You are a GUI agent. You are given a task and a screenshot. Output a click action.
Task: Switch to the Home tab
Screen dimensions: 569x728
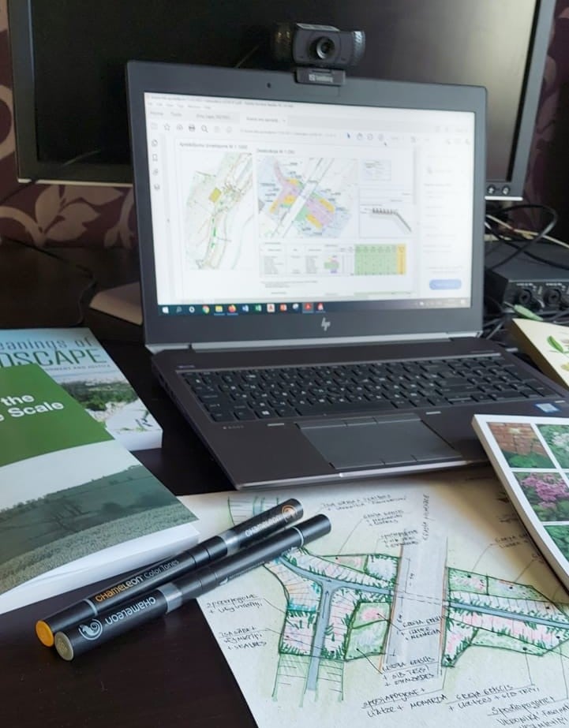point(158,115)
